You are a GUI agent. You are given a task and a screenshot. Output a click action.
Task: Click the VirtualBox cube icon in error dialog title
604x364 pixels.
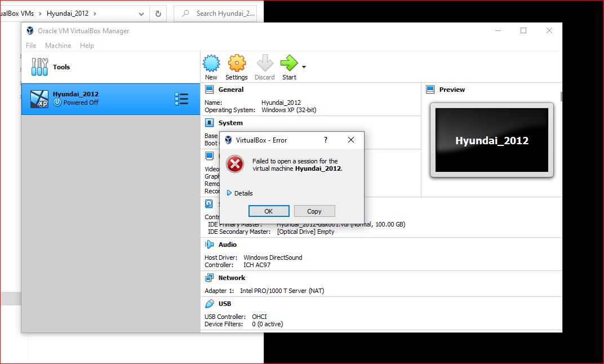point(228,140)
